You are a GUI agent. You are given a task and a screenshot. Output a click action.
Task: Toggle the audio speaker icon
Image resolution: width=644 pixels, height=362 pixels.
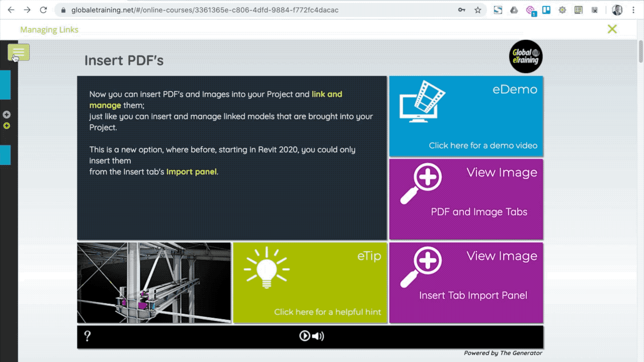[x=318, y=336]
